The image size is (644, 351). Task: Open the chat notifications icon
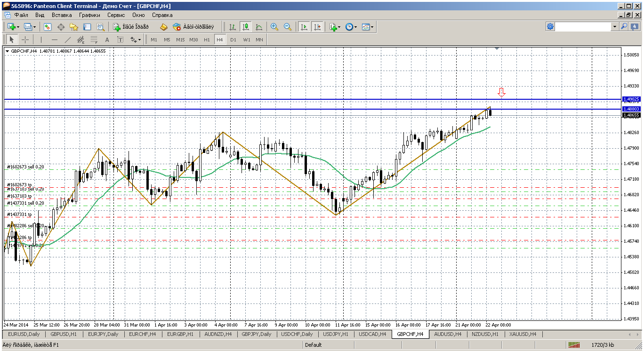634,27
